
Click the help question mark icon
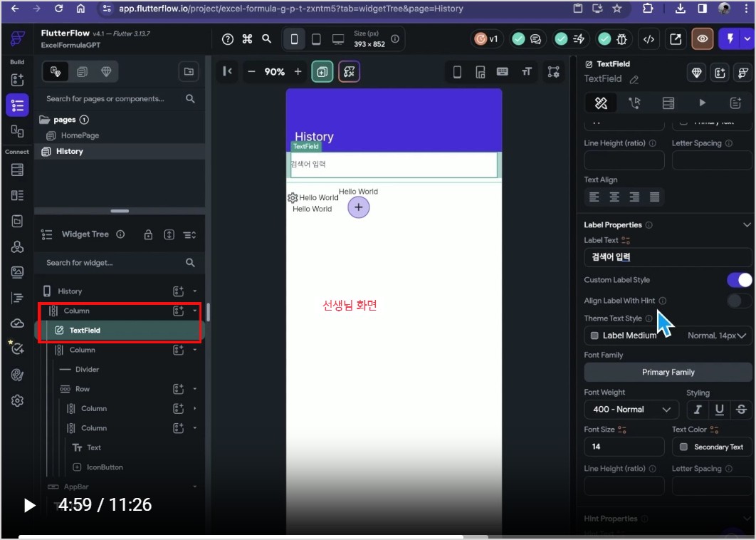[x=228, y=39]
